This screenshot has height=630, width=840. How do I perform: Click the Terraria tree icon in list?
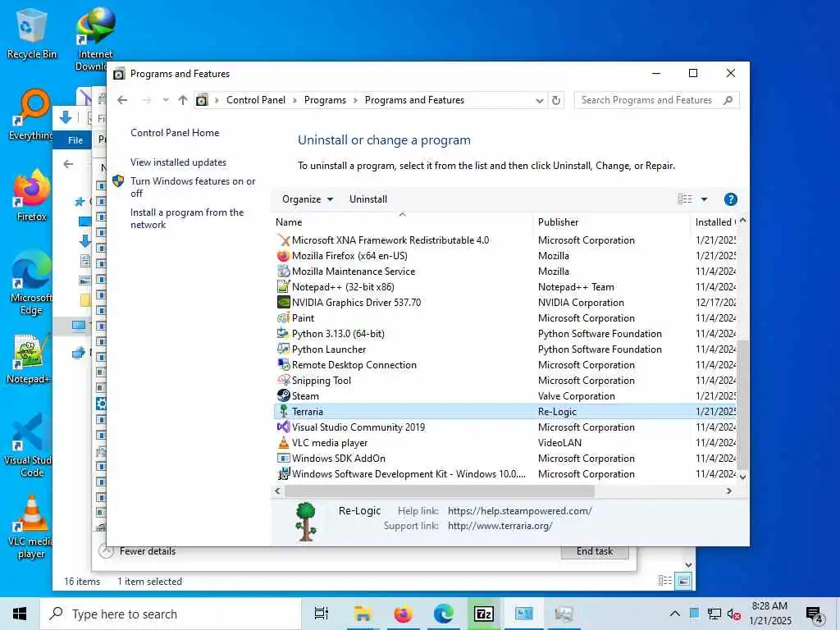click(x=283, y=412)
